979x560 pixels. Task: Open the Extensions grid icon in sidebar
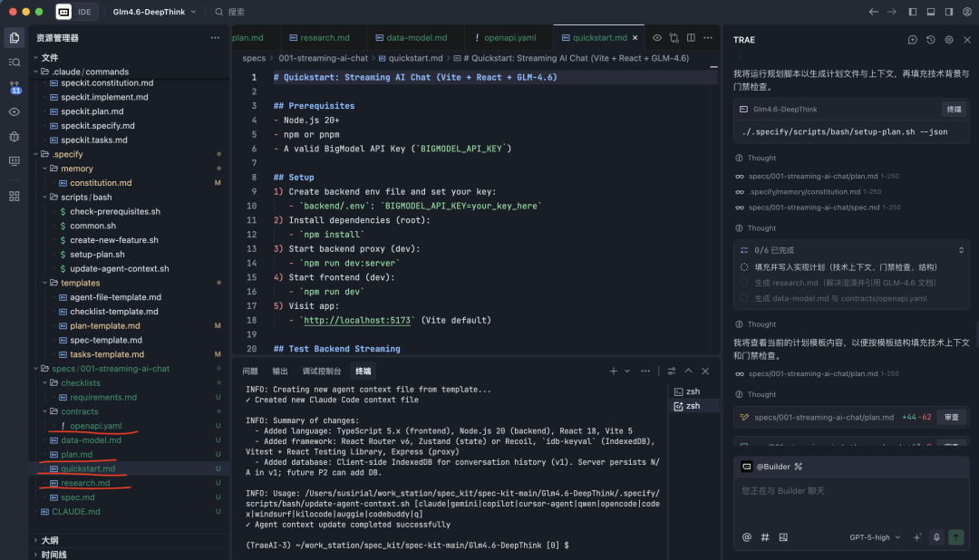pyautogui.click(x=15, y=196)
